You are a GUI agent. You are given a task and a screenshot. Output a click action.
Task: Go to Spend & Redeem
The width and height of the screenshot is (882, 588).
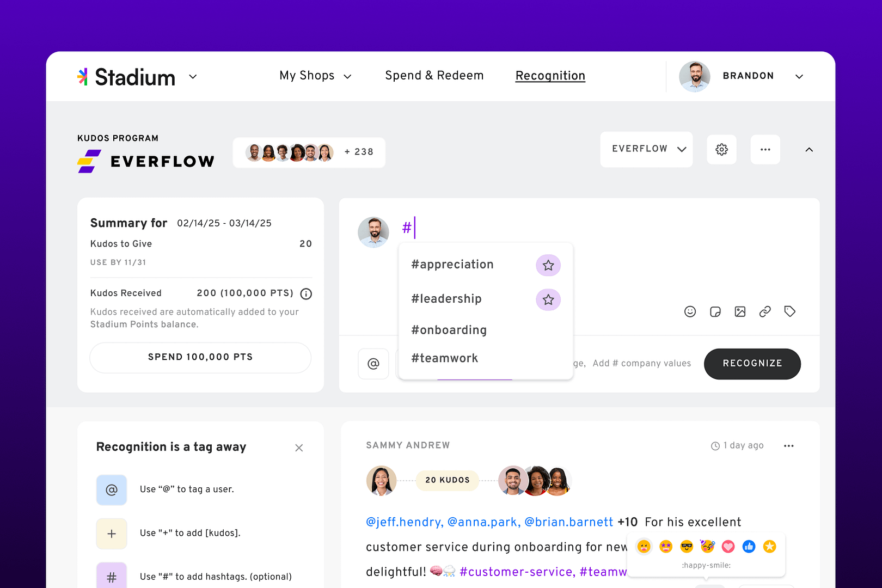[434, 76]
